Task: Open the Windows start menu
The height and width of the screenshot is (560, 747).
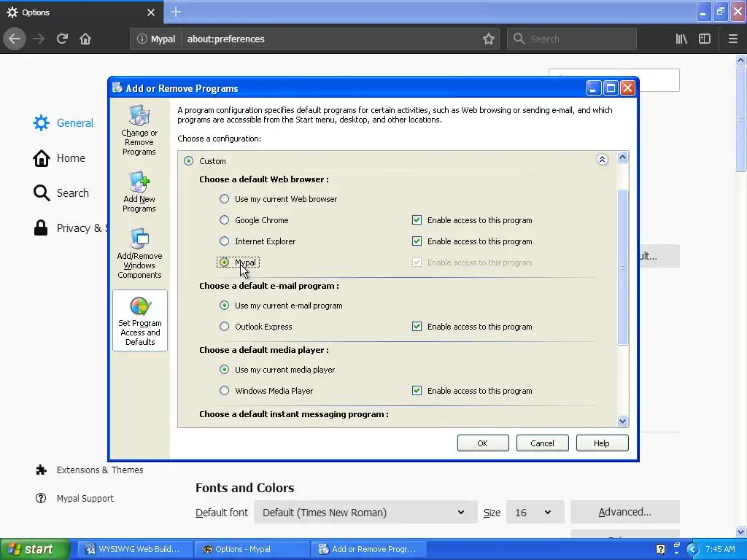Action: (x=35, y=549)
